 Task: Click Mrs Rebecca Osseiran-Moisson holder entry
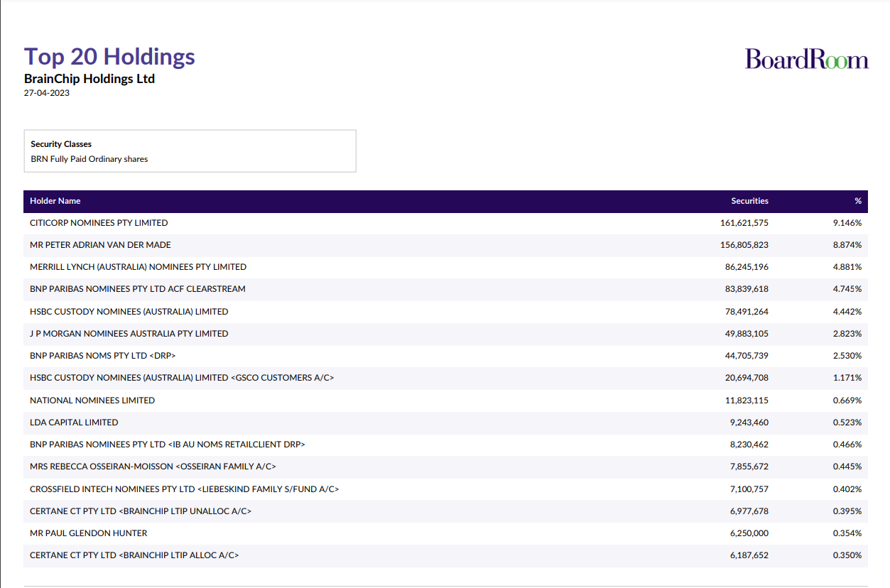point(153,467)
